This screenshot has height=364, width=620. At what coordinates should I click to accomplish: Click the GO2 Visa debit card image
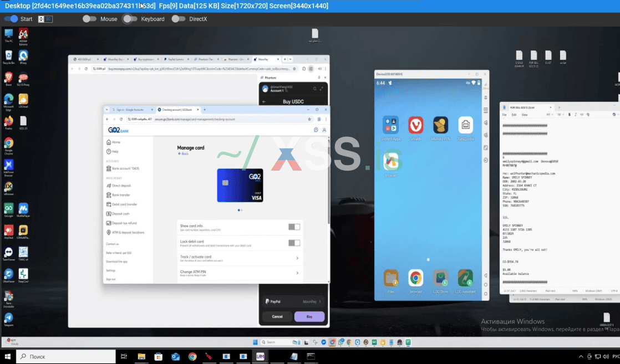[x=240, y=186]
